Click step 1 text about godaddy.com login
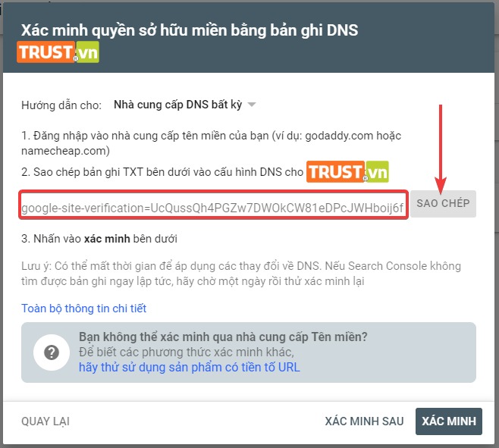 pyautogui.click(x=211, y=143)
